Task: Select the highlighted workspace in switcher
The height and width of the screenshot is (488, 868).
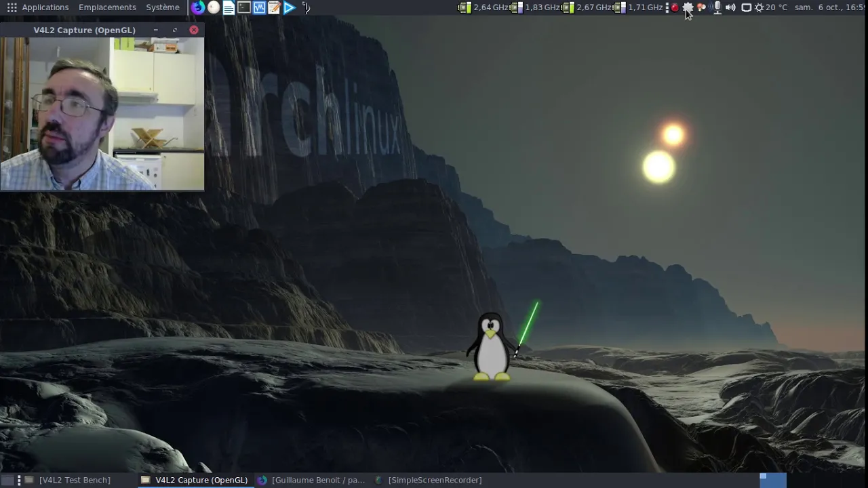Action: point(772,480)
